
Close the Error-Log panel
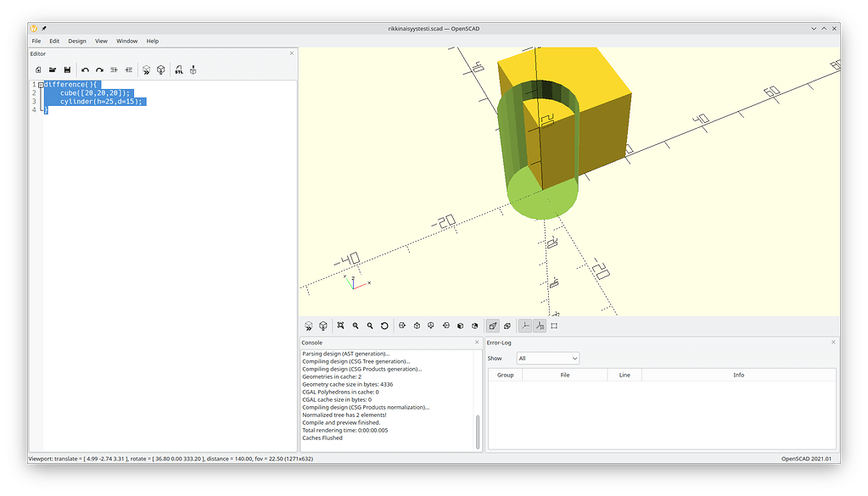coord(833,343)
